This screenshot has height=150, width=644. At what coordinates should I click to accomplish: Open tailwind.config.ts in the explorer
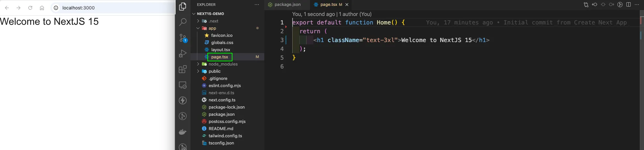point(225,136)
